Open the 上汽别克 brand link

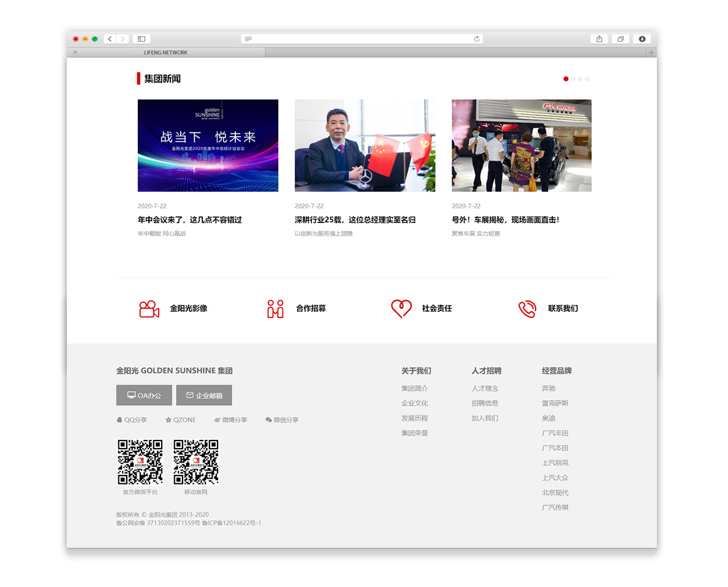point(555,463)
